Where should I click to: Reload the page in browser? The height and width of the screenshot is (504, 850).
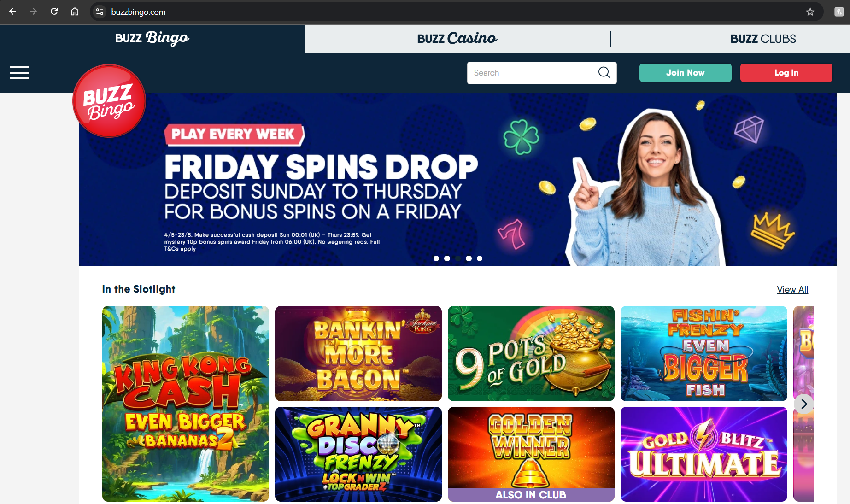[x=54, y=12]
